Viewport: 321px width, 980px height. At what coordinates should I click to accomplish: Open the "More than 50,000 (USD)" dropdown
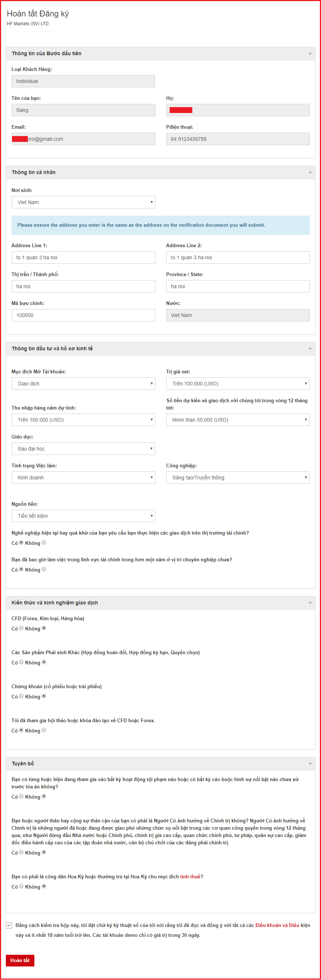click(238, 420)
